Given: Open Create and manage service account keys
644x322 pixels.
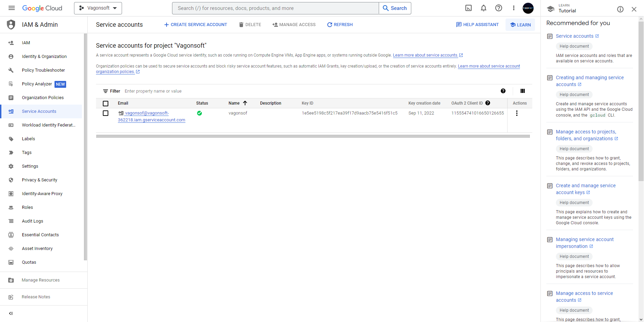Looking at the screenshot, I should (x=586, y=189).
